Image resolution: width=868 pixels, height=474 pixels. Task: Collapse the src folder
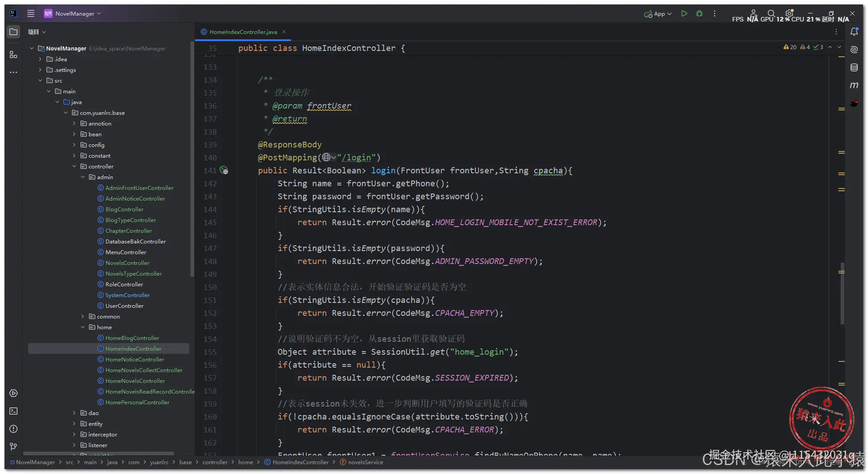[40, 80]
